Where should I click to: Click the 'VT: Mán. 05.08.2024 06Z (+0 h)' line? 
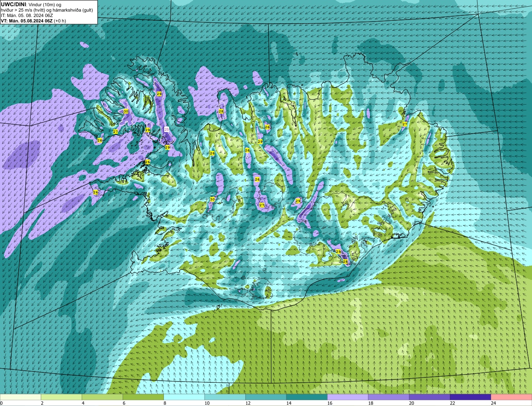(x=33, y=20)
